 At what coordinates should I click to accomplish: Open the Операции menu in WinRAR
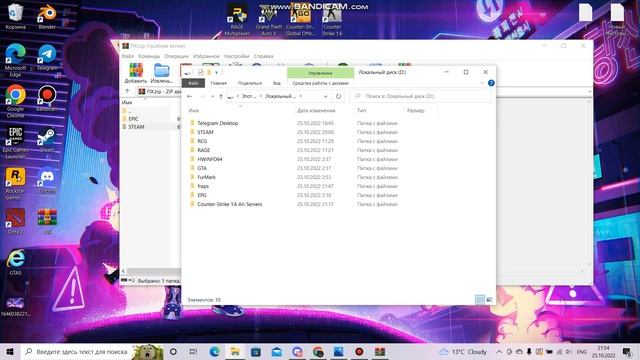[176, 56]
